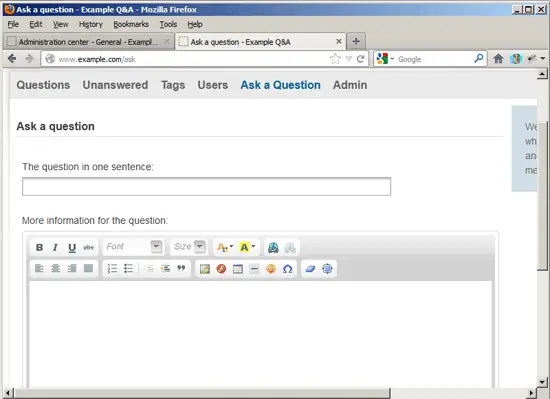Open the text color picker
550x399 pixels.
click(x=225, y=248)
